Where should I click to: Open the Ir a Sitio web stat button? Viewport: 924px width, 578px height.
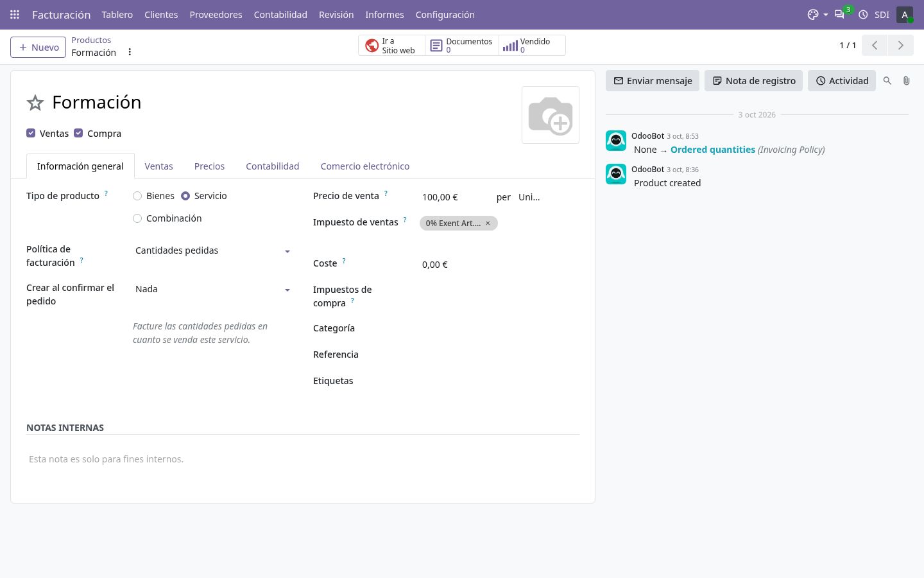pos(391,46)
